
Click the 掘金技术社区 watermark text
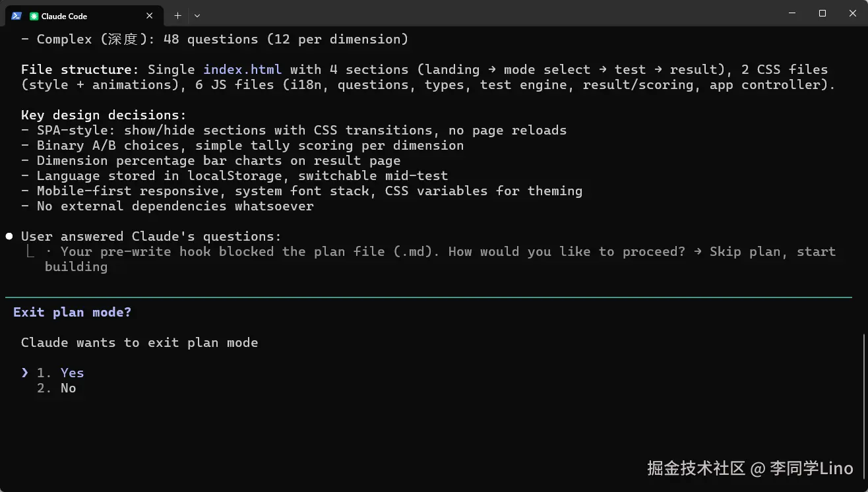[696, 469]
